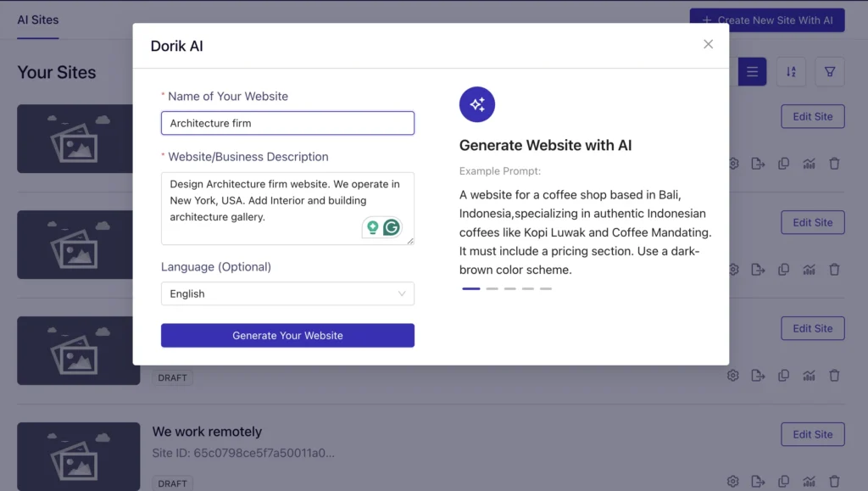Grab the description textarea resize handle

[410, 241]
